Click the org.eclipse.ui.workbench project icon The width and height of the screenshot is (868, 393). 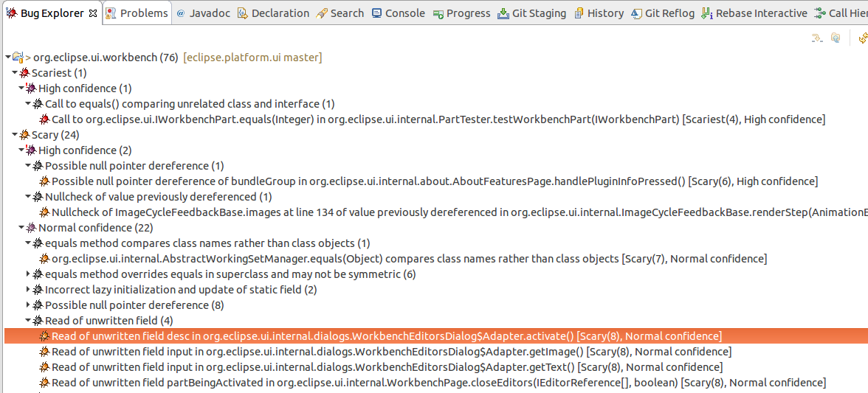18,57
